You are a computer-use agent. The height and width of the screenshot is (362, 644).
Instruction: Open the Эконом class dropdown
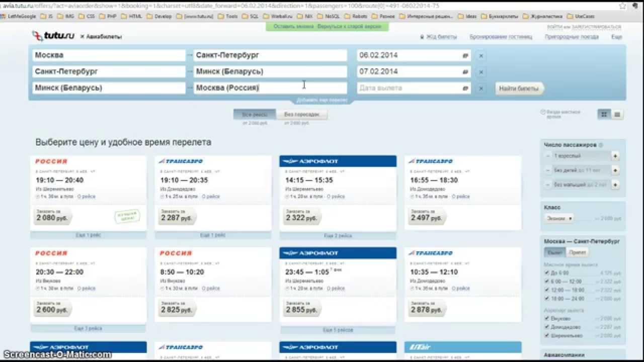pos(559,219)
